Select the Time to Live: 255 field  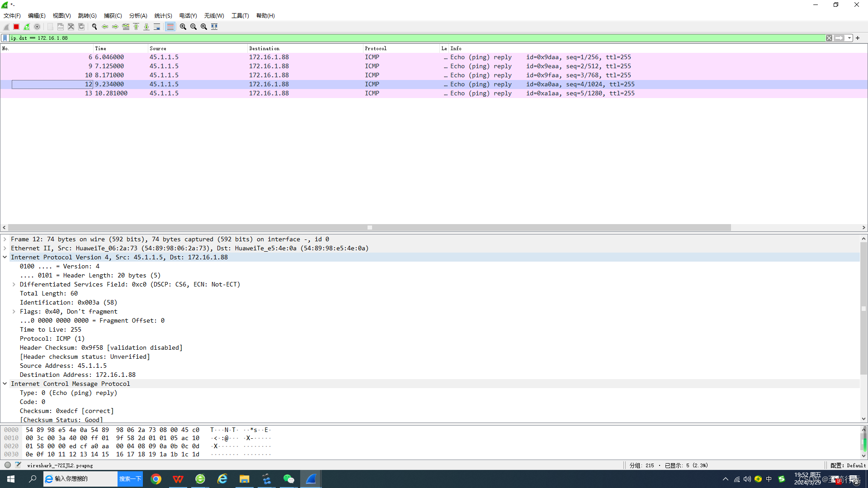coord(51,329)
